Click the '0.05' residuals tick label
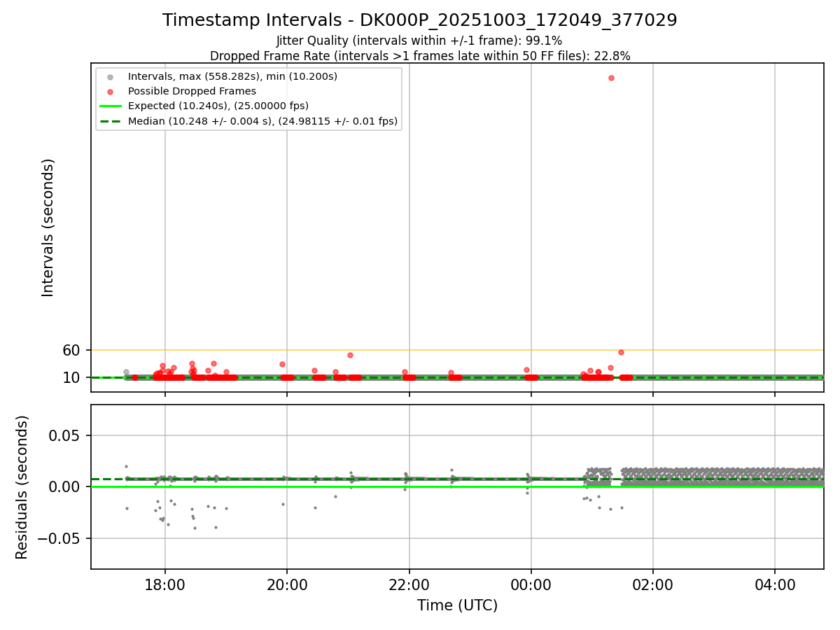The height and width of the screenshot is (630, 840). pos(65,435)
